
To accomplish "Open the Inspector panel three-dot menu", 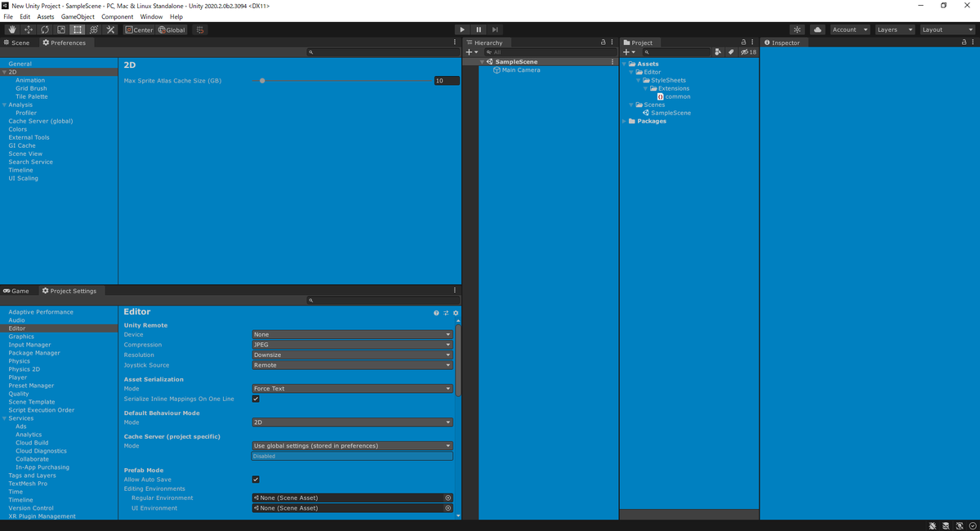I will [x=973, y=42].
